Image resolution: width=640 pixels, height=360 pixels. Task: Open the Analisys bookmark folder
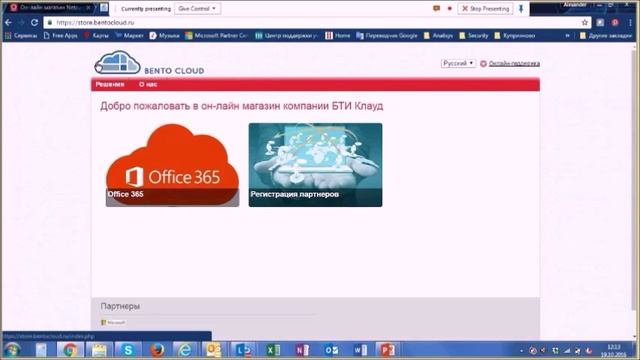coord(438,36)
